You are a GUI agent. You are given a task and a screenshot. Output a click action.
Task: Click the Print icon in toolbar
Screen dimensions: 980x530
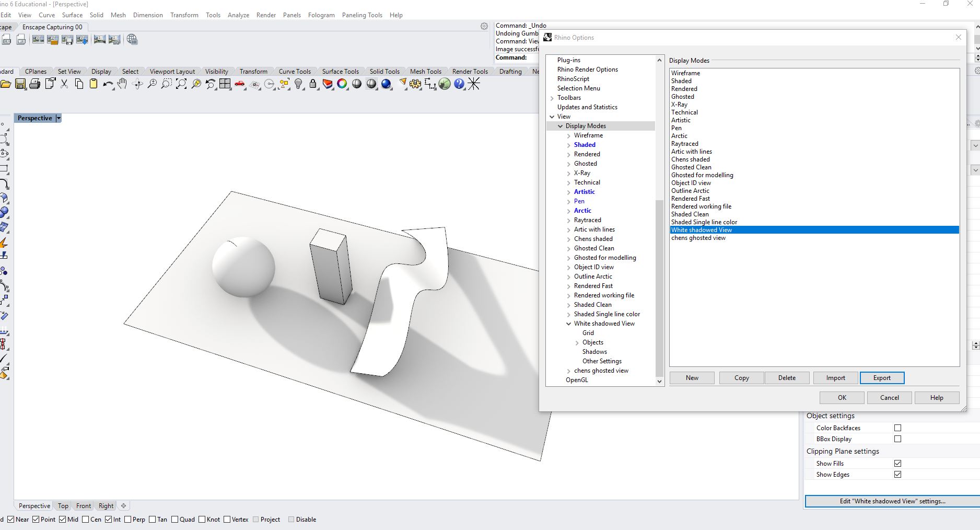(x=35, y=84)
